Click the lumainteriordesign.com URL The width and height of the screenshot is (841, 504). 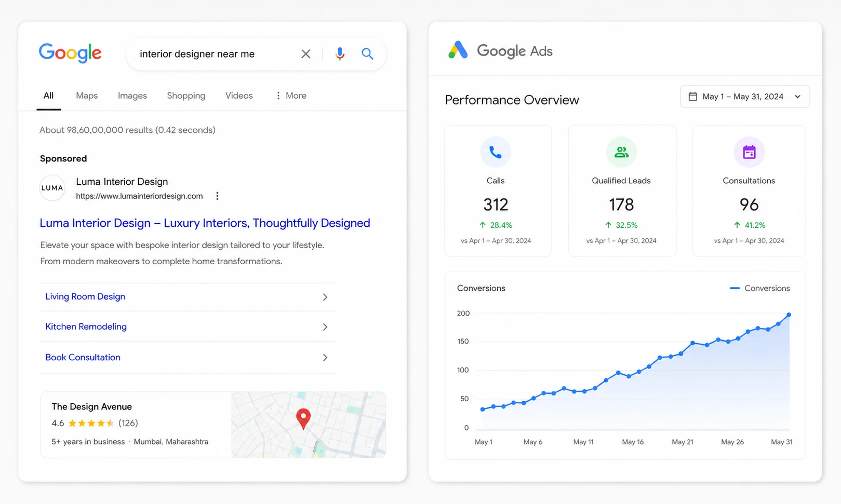(x=139, y=196)
